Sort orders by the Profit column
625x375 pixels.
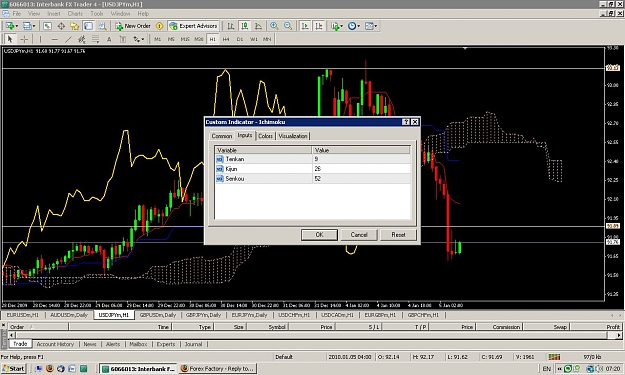point(596,327)
